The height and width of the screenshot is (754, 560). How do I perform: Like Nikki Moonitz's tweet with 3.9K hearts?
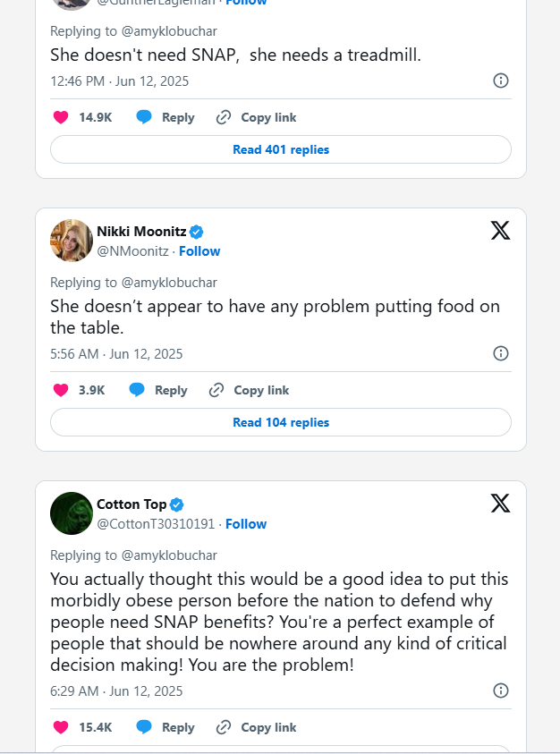point(61,390)
